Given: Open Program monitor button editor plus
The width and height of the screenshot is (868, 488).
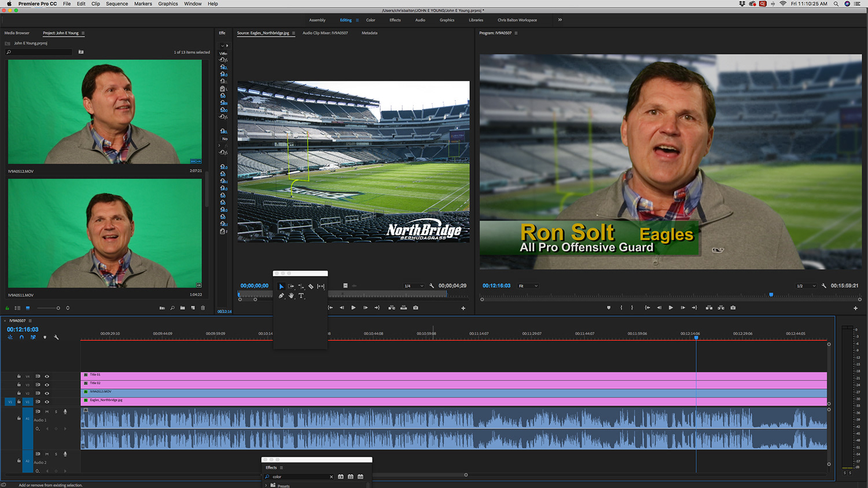Looking at the screenshot, I should 855,308.
